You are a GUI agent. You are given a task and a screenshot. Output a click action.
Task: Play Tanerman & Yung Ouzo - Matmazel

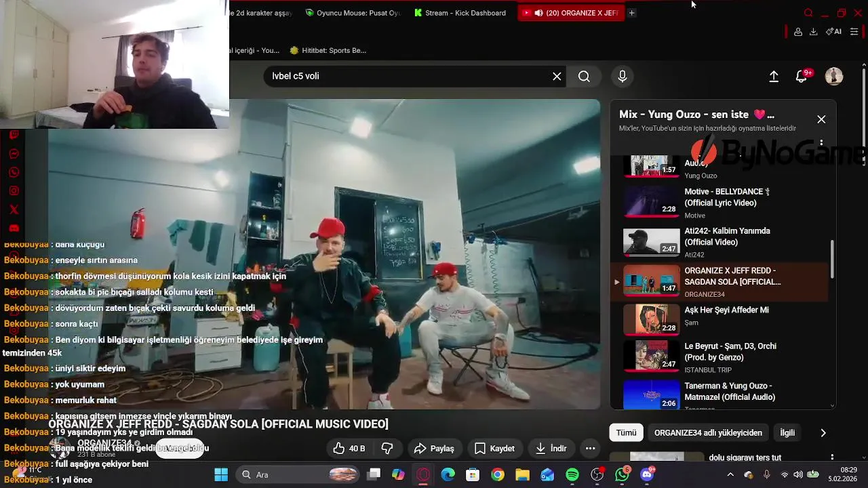click(x=719, y=394)
